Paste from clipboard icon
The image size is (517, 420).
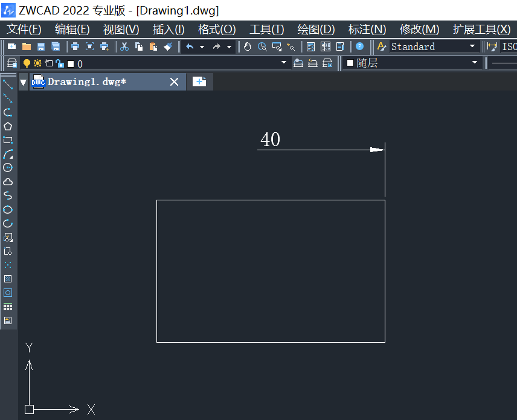coord(153,47)
